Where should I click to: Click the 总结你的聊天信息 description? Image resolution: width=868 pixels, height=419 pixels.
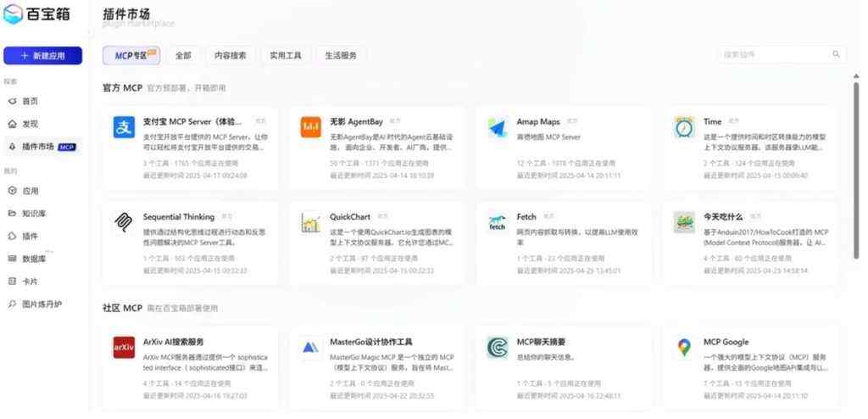click(545, 357)
